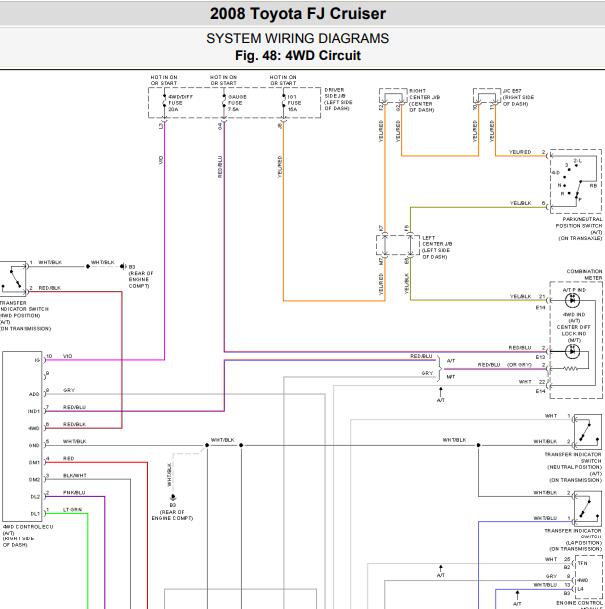Screen dimensions: 605x609
Task: Click the "2008 Toyota FJ Cruiser" title
Action: click(x=298, y=14)
